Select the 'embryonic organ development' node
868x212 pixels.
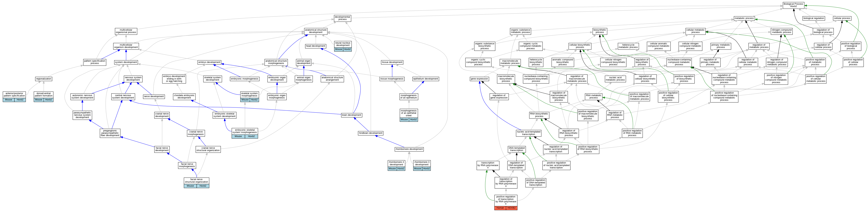pyautogui.click(x=277, y=79)
